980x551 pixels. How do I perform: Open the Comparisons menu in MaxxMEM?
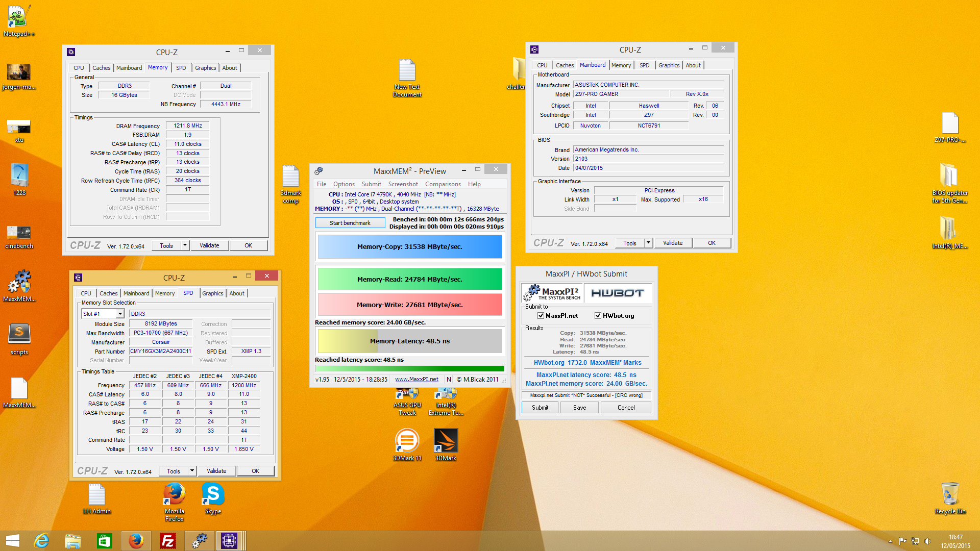(443, 184)
